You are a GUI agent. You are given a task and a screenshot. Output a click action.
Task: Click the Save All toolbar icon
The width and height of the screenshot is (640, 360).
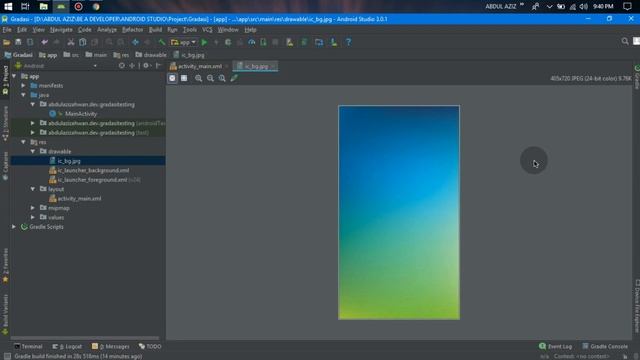click(x=18, y=42)
